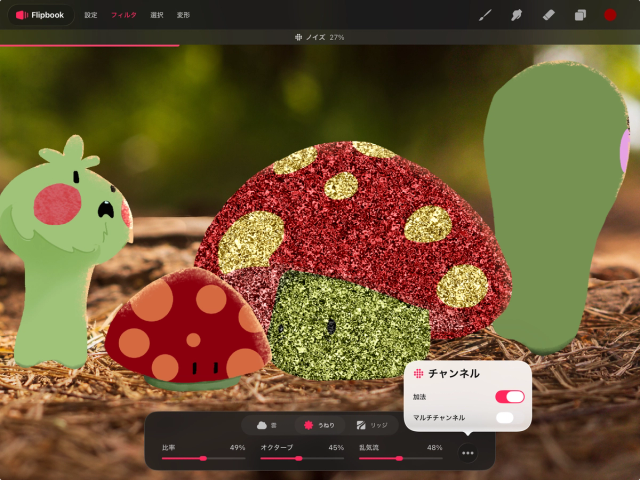Enable the マルチチャンネル toggle
This screenshot has width=640, height=480.
(x=510, y=418)
